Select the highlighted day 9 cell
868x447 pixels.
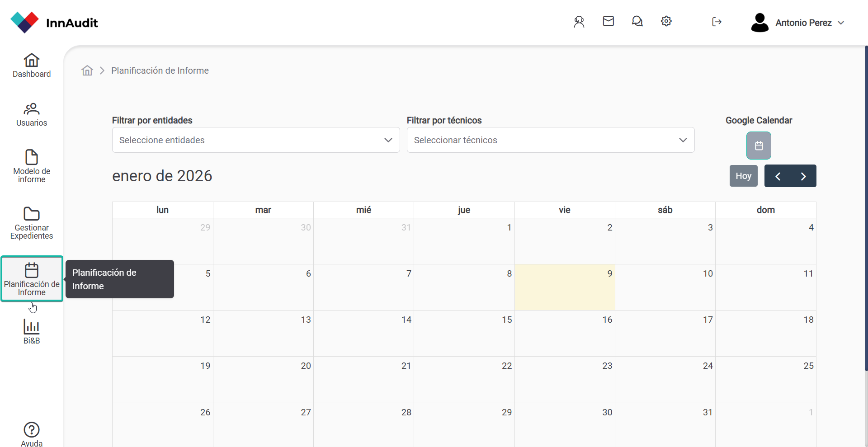[x=564, y=287]
